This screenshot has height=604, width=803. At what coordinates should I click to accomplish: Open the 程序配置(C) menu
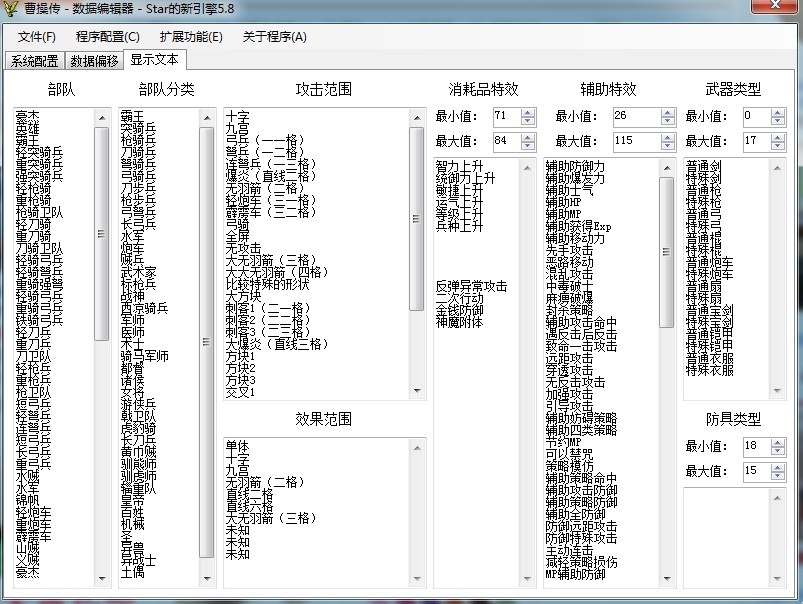tap(107, 37)
